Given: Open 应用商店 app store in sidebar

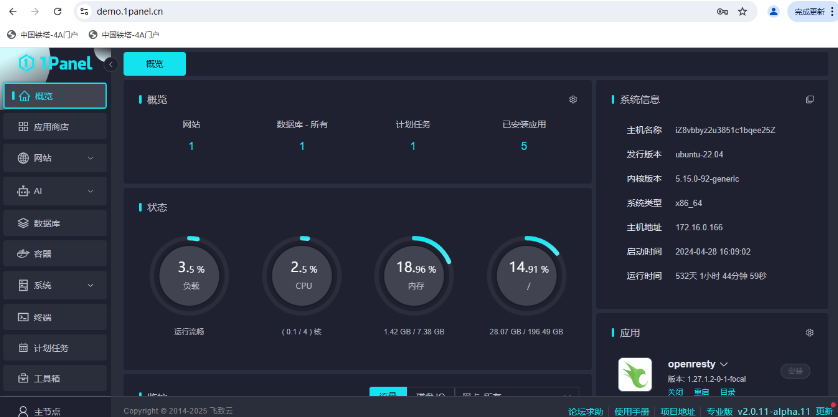Looking at the screenshot, I should click(55, 127).
